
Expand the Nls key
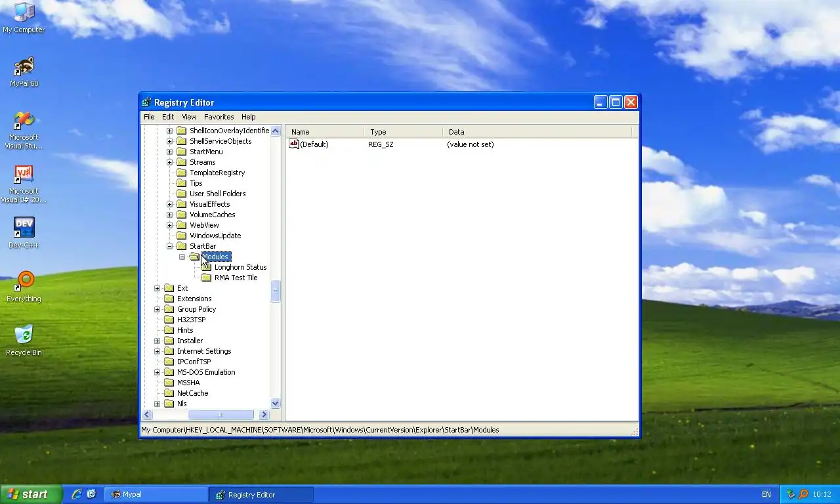157,404
